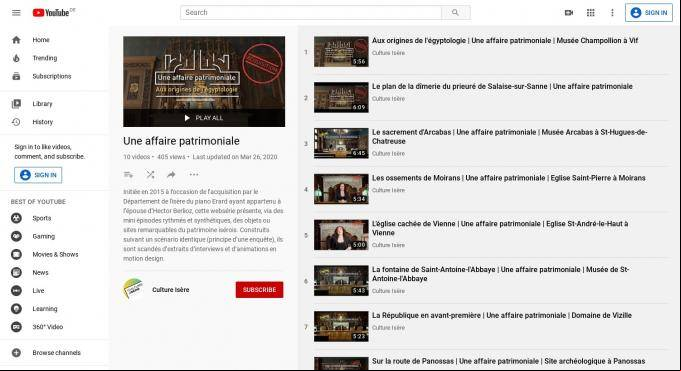Click the Browse channels plus icon
Viewport: 681px width, 371px height.
[16, 353]
